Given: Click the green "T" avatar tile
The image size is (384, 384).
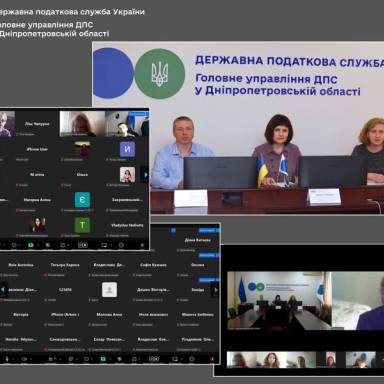Looking at the screenshot, I should 82,225.
